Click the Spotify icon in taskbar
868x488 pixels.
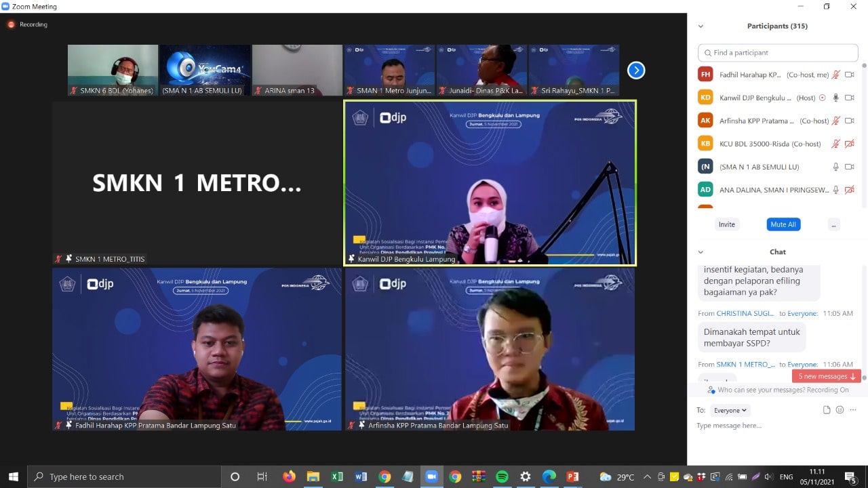pyautogui.click(x=502, y=476)
